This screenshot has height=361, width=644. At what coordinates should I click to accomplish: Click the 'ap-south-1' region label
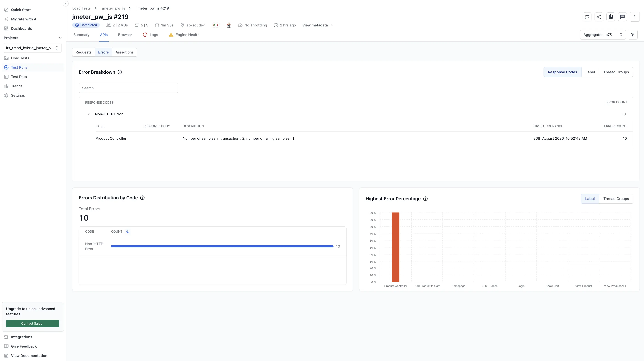pos(196,25)
